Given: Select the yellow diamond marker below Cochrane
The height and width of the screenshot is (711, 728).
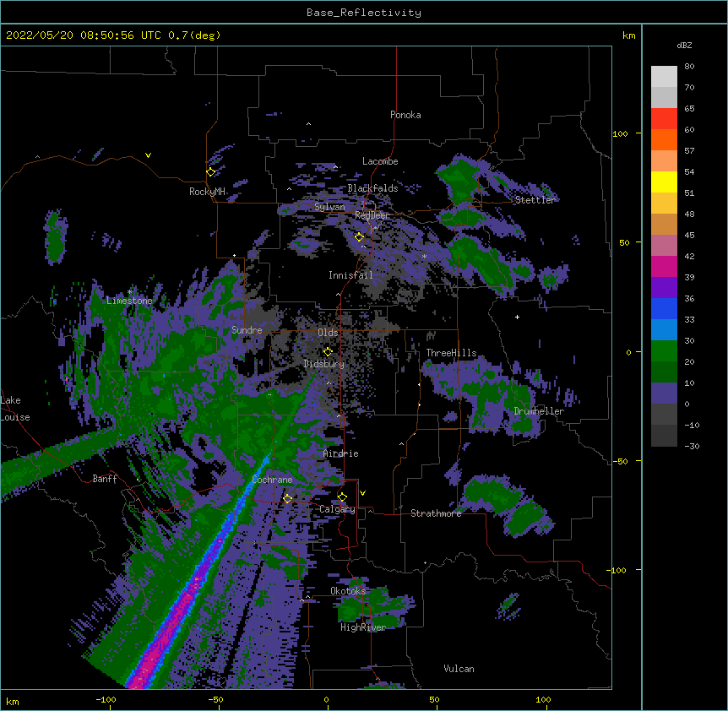Looking at the screenshot, I should coord(287,498).
